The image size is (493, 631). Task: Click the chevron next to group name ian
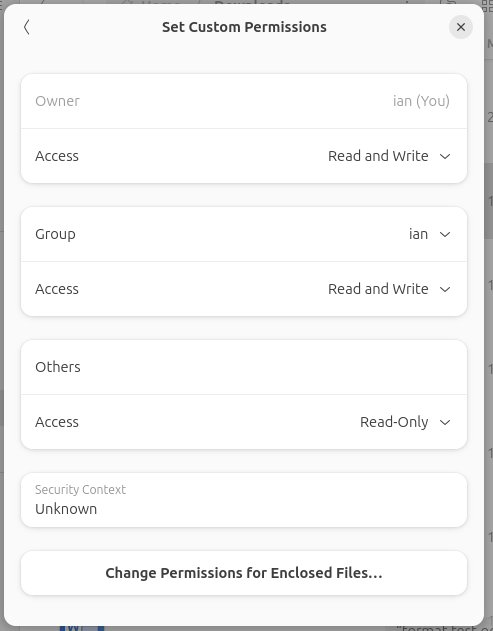(445, 234)
